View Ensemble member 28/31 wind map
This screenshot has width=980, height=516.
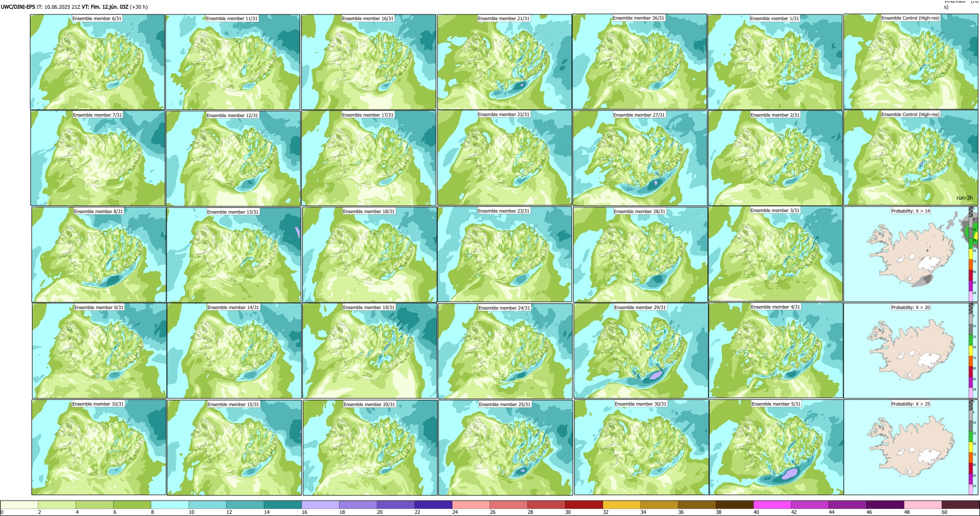click(x=641, y=255)
